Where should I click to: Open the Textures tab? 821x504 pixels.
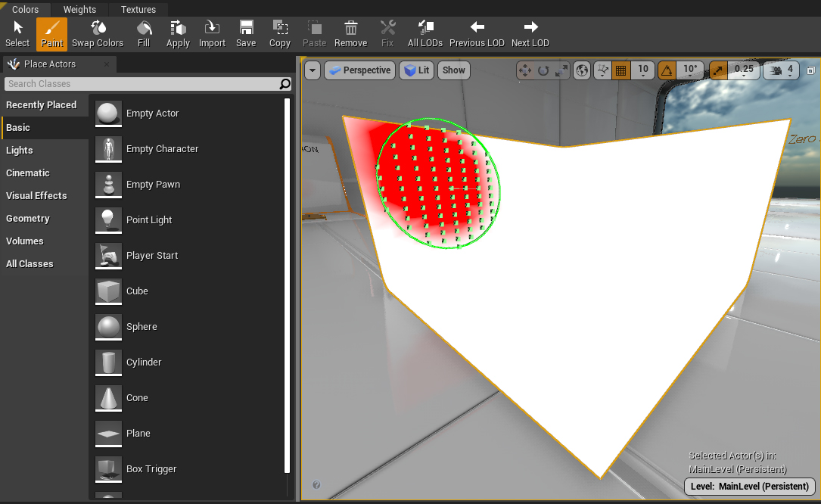[x=138, y=10]
